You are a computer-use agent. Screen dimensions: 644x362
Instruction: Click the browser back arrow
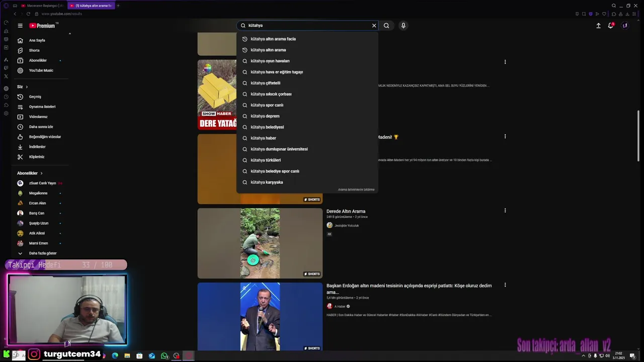tap(15, 14)
